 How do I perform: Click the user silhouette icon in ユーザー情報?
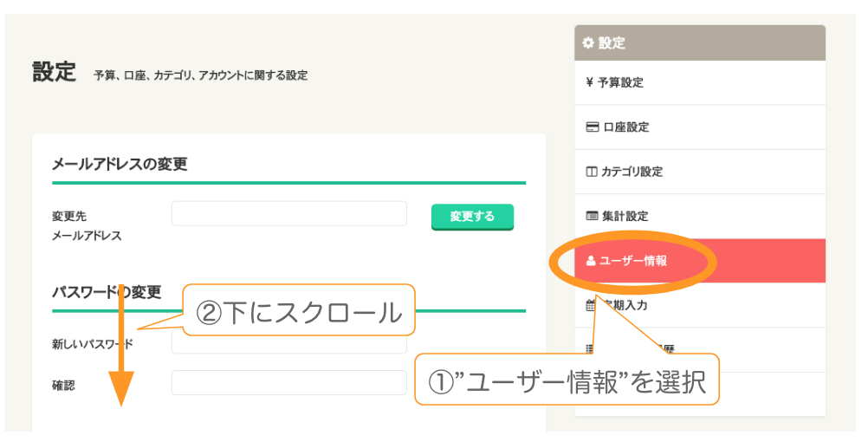591,261
